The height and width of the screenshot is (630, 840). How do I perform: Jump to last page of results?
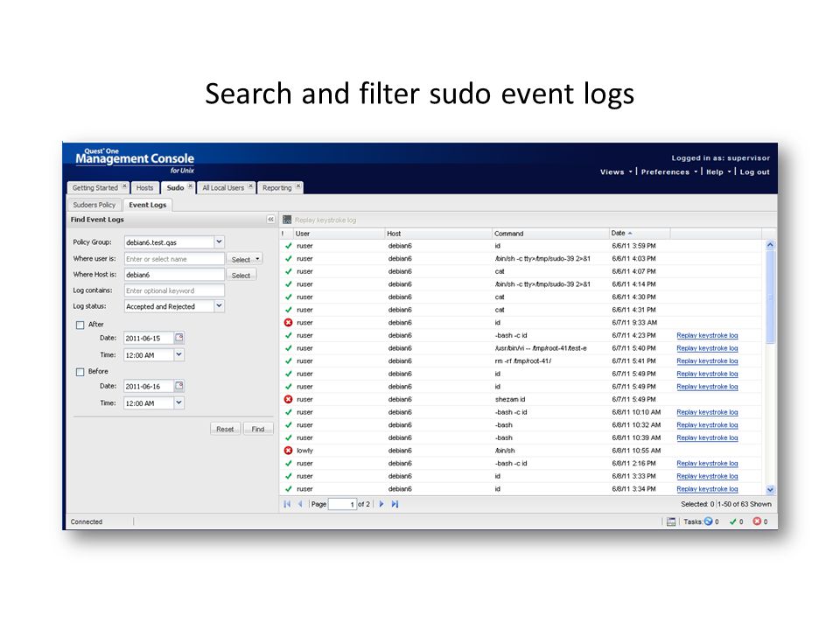tap(395, 504)
